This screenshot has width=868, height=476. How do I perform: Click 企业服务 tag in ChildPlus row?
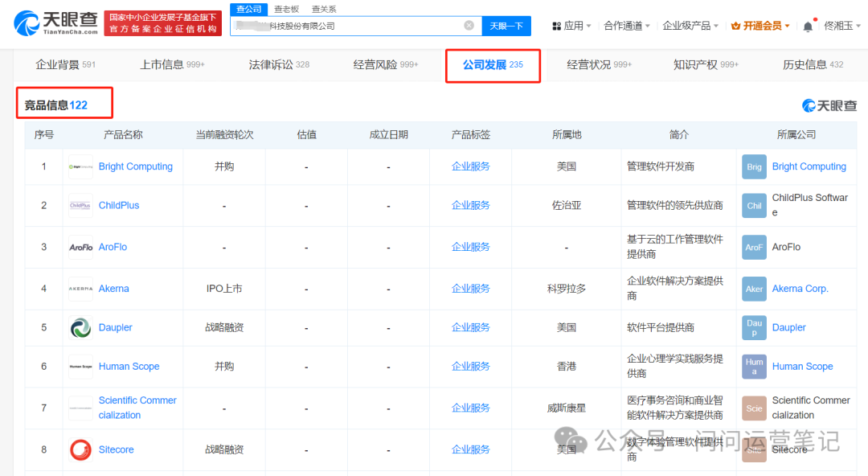[470, 206]
